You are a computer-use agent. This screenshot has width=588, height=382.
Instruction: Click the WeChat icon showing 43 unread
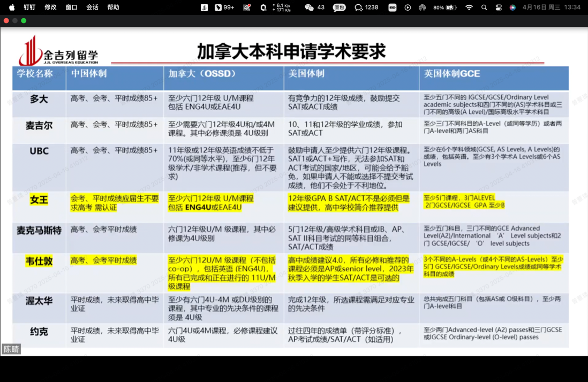click(315, 7)
